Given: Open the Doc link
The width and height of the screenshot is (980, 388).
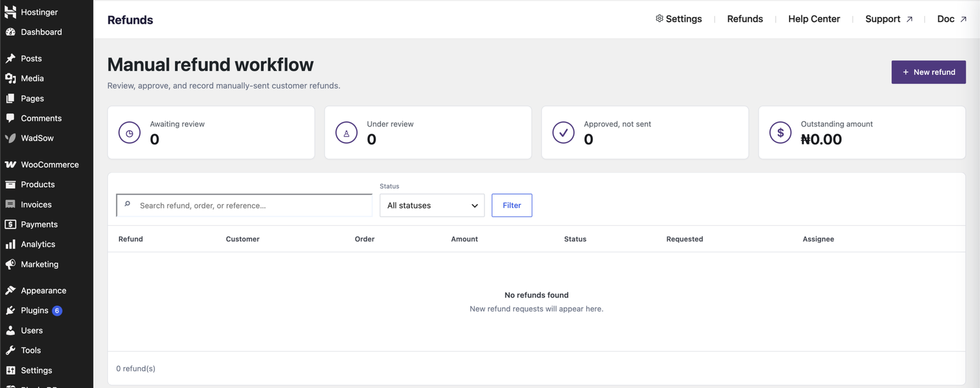Looking at the screenshot, I should 952,19.
